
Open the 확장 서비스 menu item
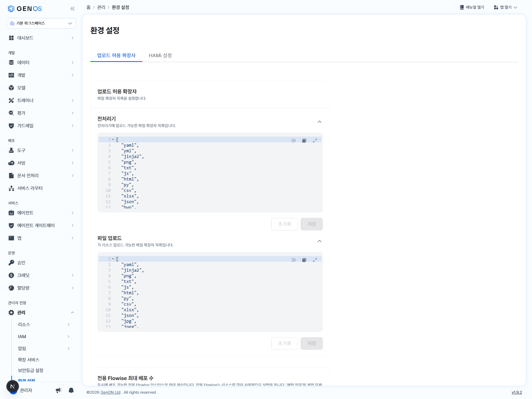pos(29,360)
